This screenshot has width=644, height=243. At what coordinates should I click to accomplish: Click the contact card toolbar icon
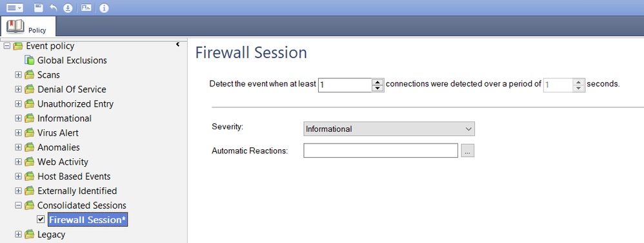click(x=86, y=7)
